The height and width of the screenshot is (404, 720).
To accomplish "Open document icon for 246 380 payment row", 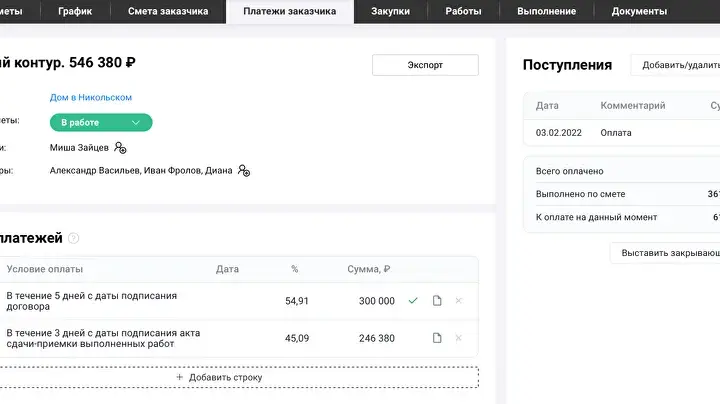I will [x=437, y=338].
